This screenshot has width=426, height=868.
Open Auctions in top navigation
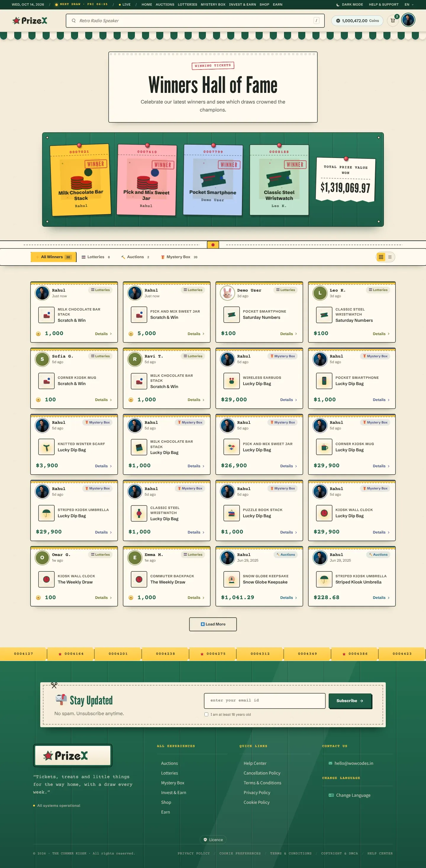[165, 4]
